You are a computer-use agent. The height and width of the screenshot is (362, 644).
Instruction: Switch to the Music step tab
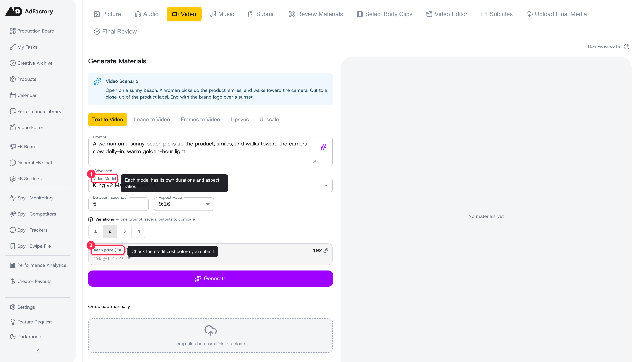[x=222, y=14]
